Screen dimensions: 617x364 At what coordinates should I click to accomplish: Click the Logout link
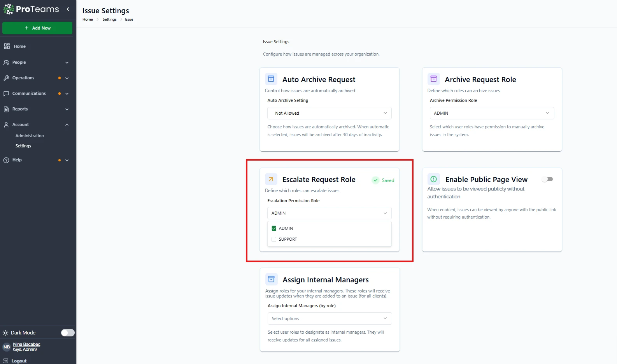[x=19, y=361]
